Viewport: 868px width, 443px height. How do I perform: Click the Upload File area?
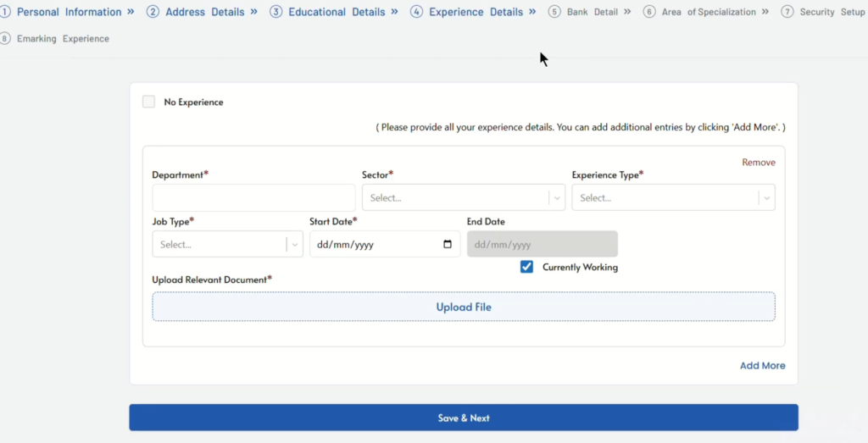tap(464, 307)
